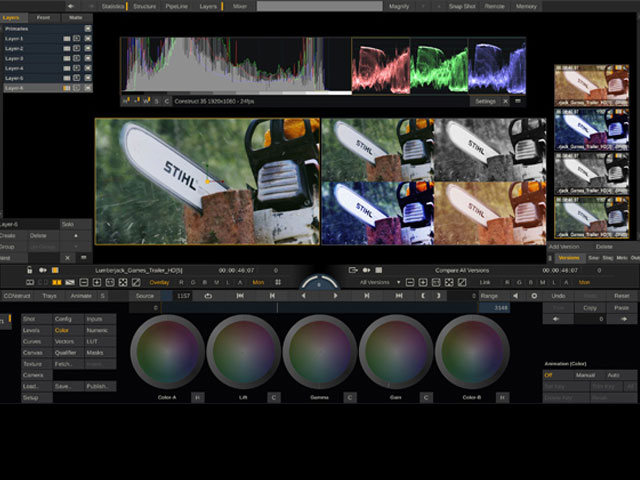
Task: Select the blue-tinted version thumbnail
Action: pyautogui.click(x=591, y=129)
